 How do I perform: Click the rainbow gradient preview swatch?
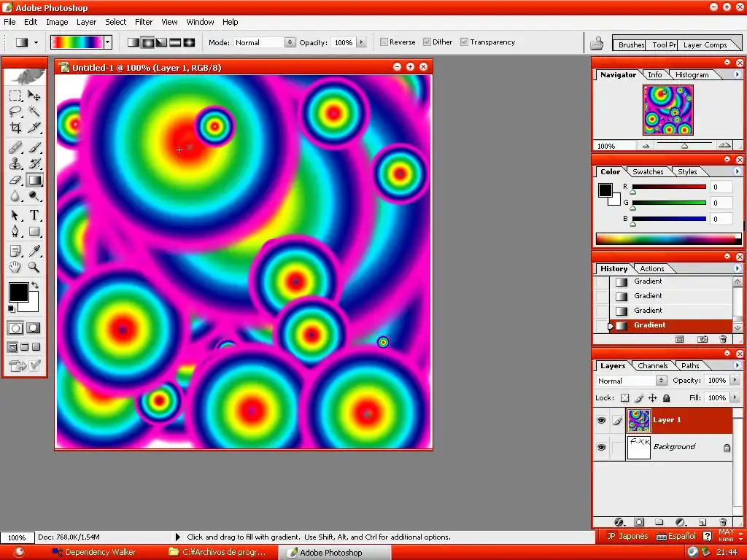(x=77, y=42)
